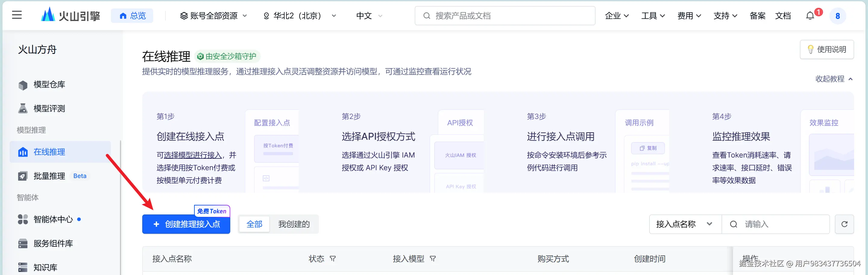Click the magnifier in the endpoint search box
This screenshot has height=275, width=868.
(734, 224)
